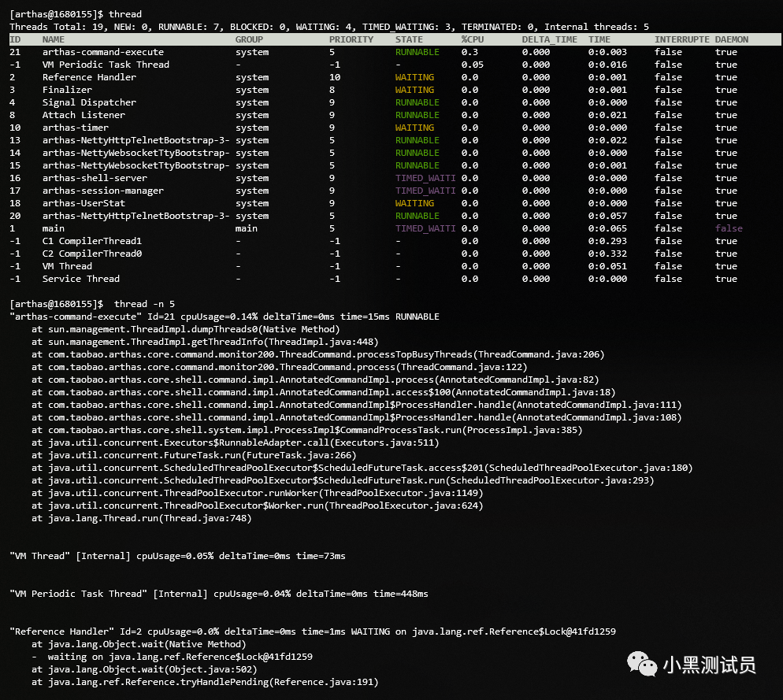Click the DELTA_TIME column header
Image resolution: width=783 pixels, height=700 pixels.
549,39
